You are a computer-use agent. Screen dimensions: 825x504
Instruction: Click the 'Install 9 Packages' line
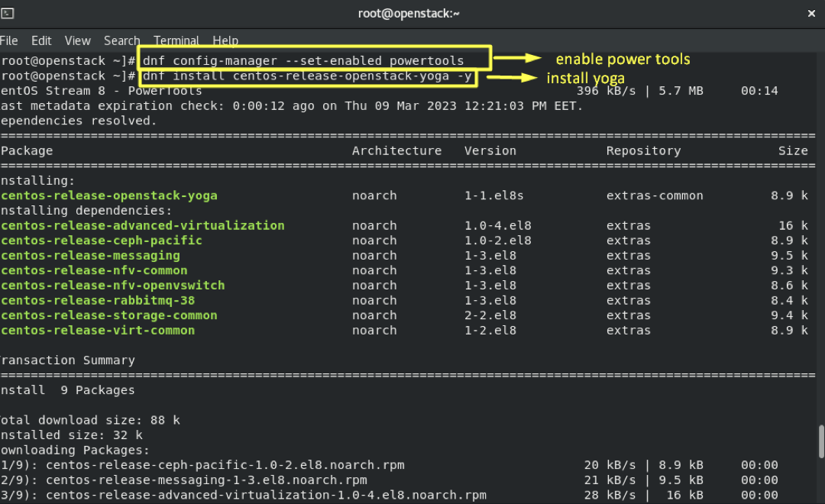(x=67, y=390)
